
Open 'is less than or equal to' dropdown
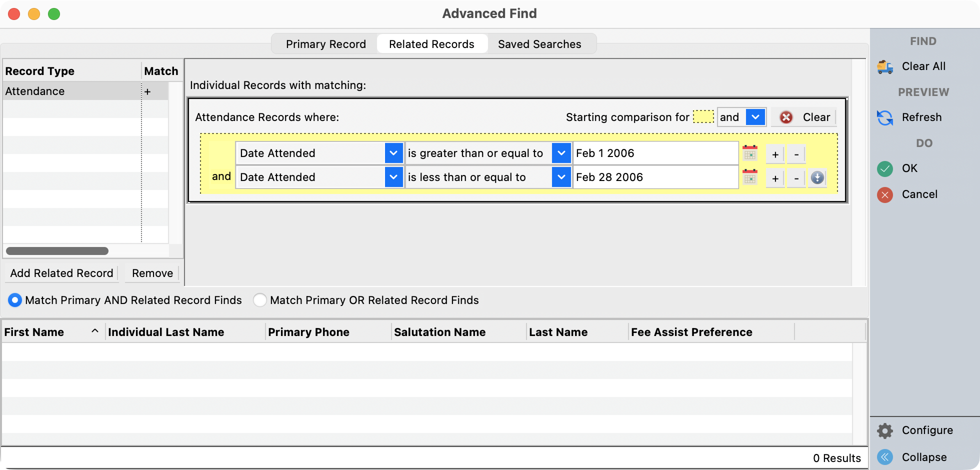coord(561,177)
